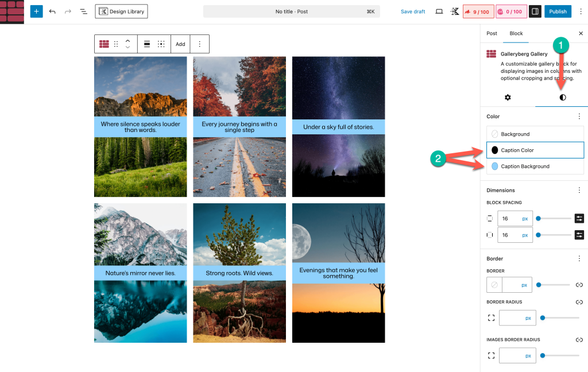Click the Galleryberg block type icon

(x=104, y=44)
